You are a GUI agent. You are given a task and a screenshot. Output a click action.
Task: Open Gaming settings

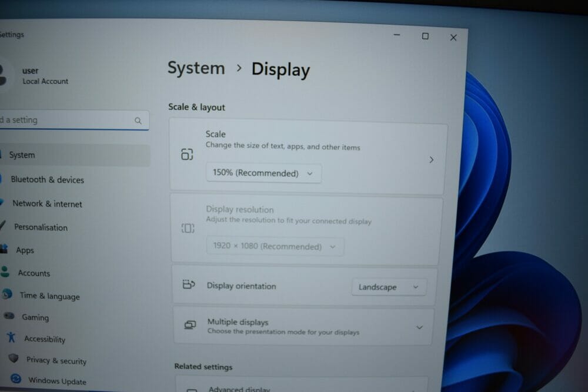(x=35, y=317)
